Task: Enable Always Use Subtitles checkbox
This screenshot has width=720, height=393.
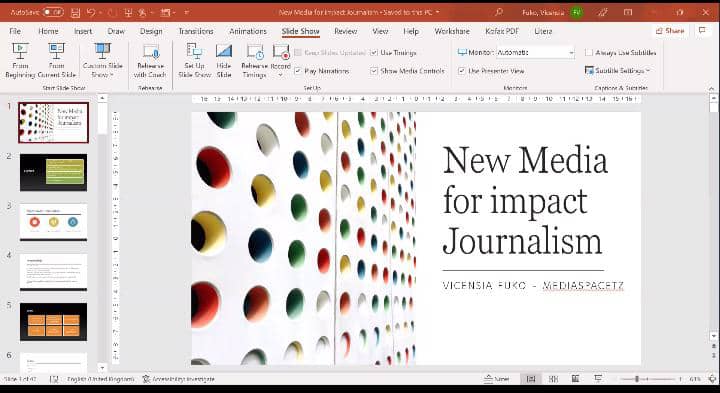Action: (589, 53)
